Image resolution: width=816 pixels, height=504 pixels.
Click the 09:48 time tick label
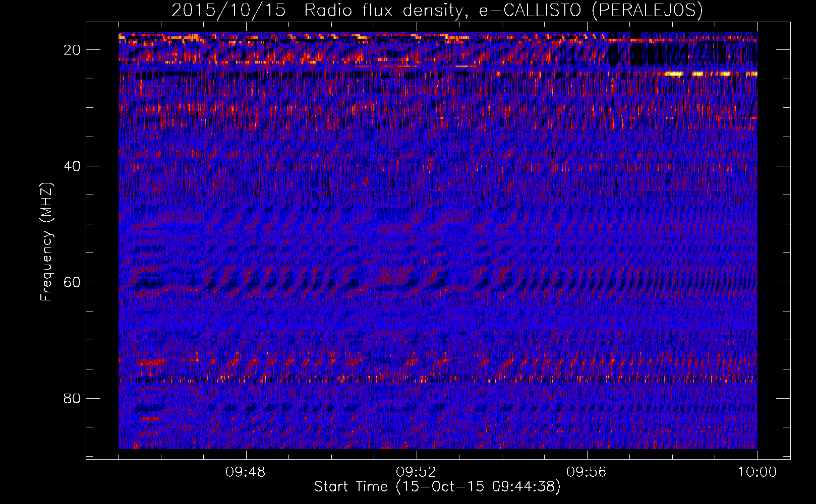coord(246,472)
